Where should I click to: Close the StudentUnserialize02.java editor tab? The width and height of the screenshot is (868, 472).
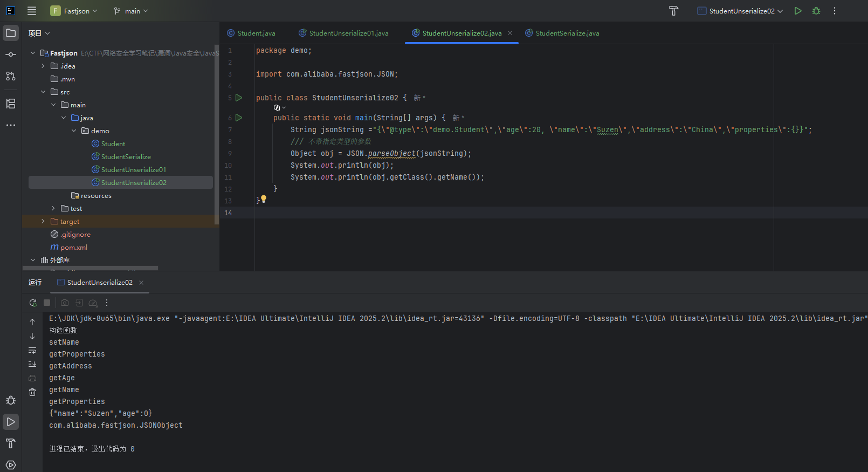[510, 33]
